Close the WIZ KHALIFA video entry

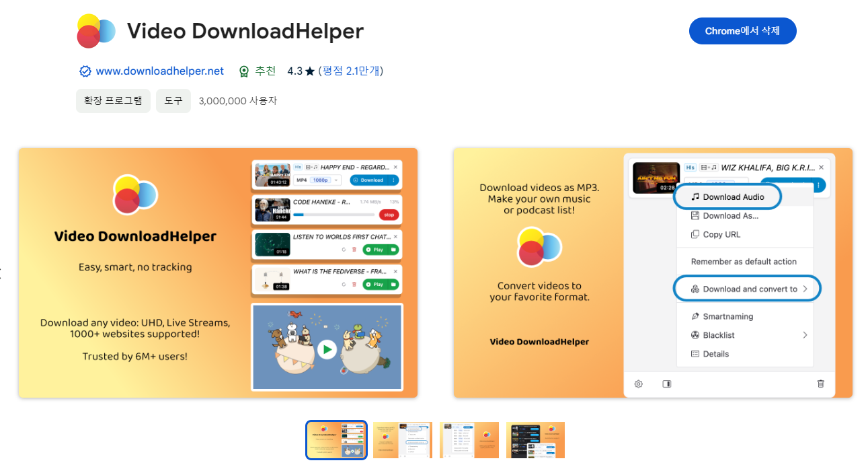click(x=822, y=168)
